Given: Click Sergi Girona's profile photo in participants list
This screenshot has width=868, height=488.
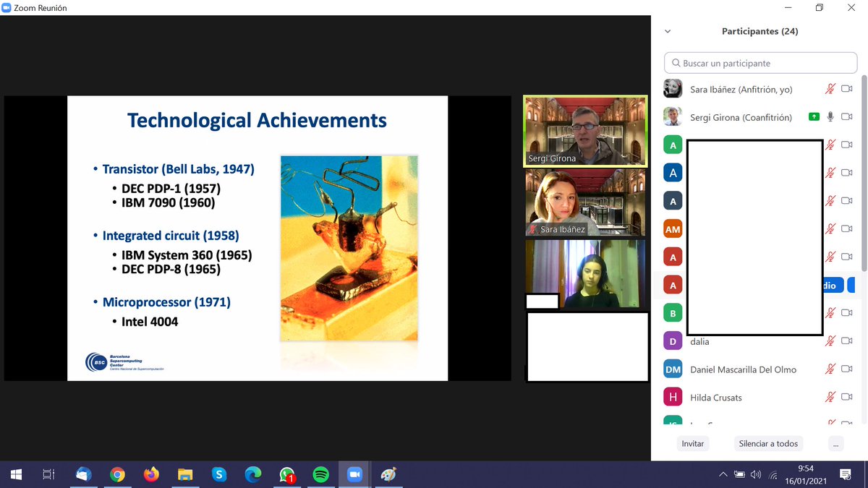Looking at the screenshot, I should click(x=673, y=117).
